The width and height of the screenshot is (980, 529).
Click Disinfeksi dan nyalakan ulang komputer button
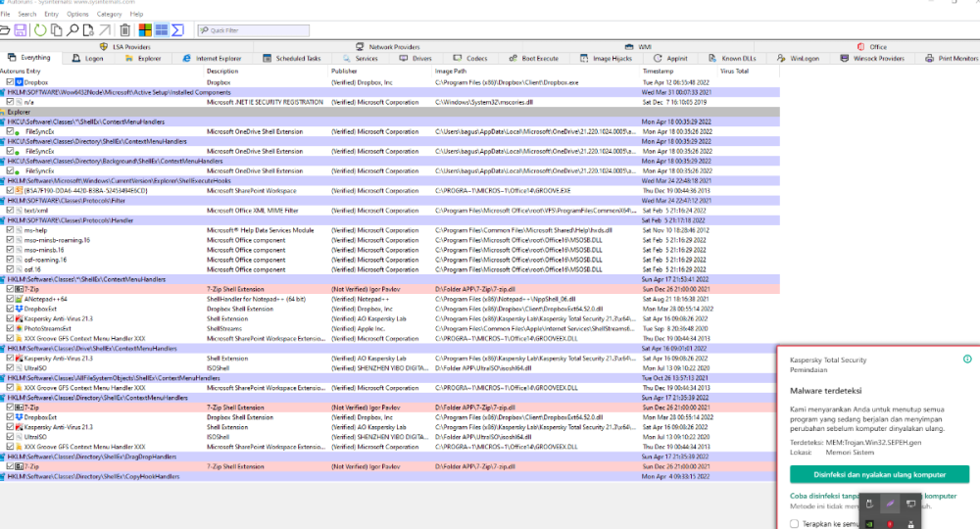click(x=879, y=475)
